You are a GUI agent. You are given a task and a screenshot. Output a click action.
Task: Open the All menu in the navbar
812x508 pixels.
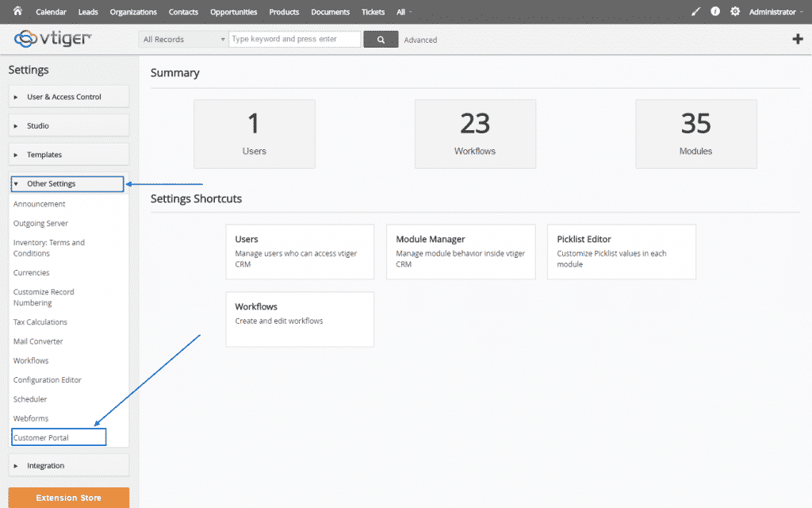(403, 12)
